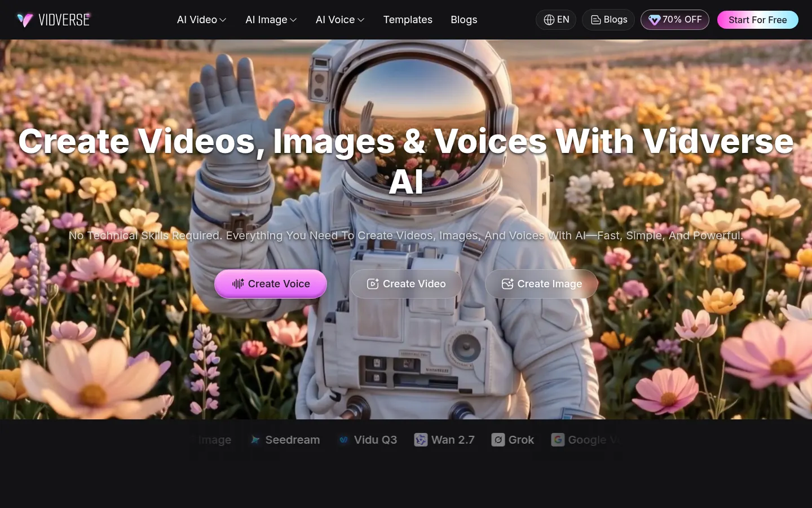Click the Create Voice button

[271, 284]
